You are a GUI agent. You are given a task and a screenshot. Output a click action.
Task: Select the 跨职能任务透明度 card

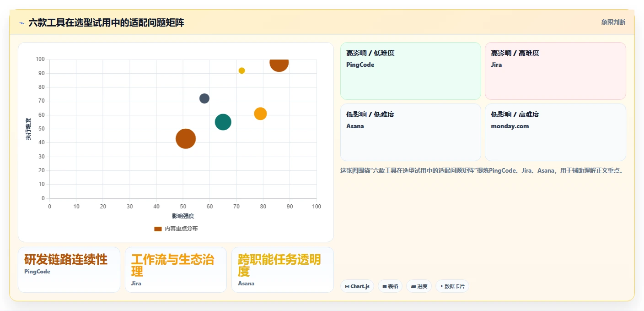283,270
